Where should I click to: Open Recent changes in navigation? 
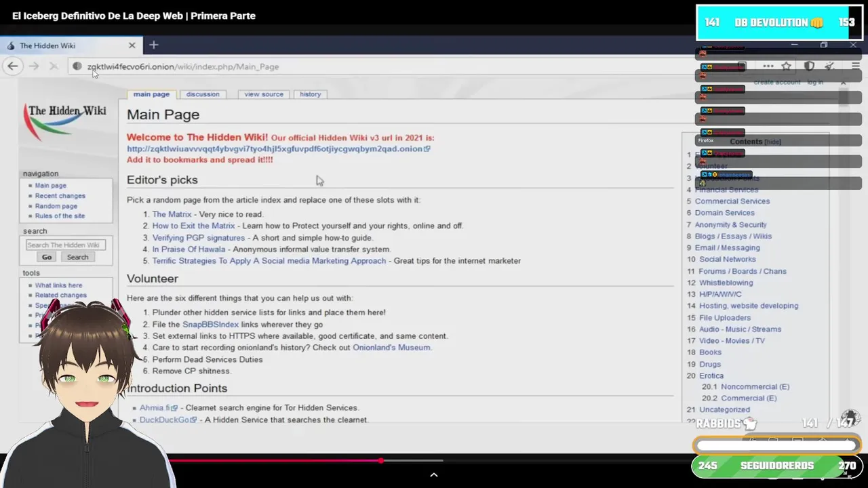(x=60, y=196)
